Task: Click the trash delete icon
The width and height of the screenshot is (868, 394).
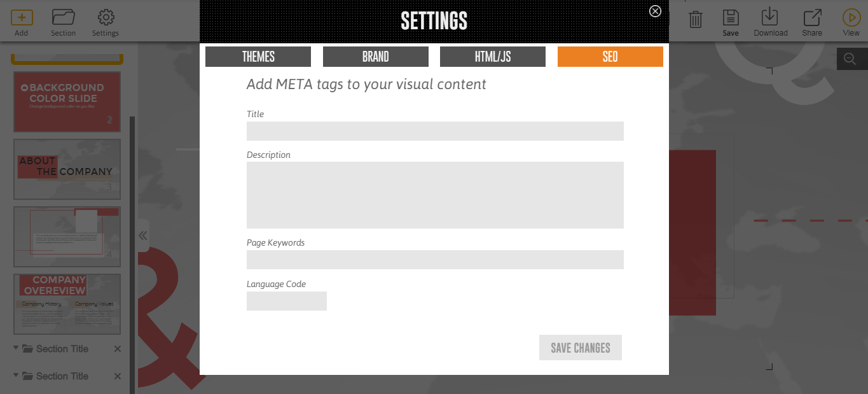Action: (x=696, y=20)
